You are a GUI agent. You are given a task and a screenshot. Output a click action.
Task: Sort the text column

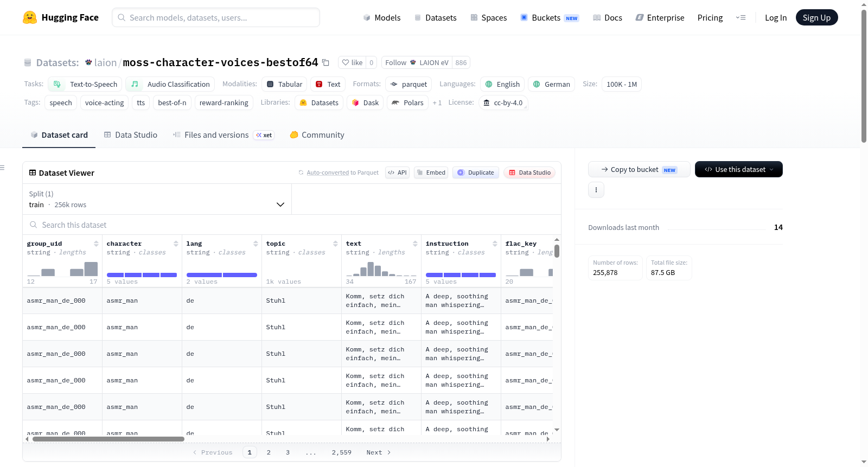pos(415,244)
